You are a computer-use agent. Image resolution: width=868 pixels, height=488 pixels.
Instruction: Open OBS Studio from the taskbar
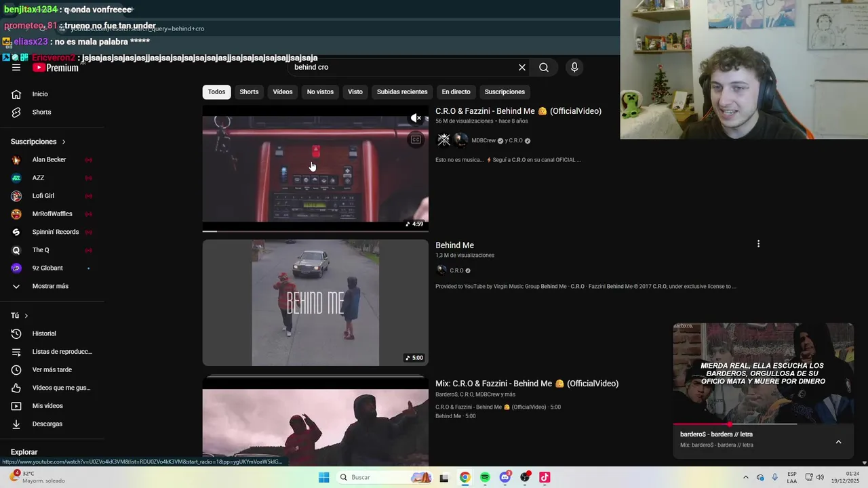525,477
